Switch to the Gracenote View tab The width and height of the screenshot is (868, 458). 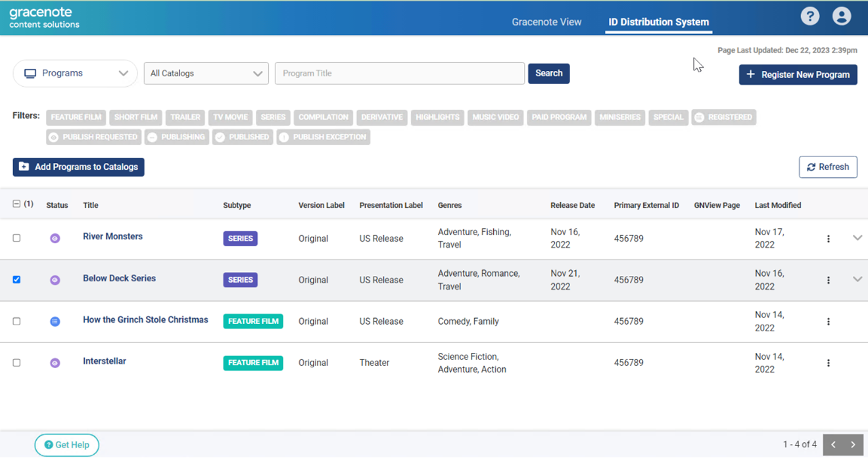[546, 22]
